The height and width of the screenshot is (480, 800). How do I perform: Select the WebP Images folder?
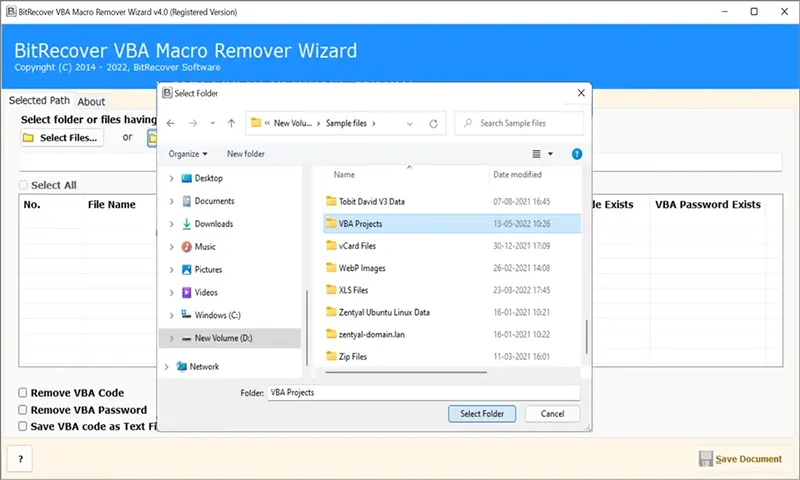click(356, 268)
